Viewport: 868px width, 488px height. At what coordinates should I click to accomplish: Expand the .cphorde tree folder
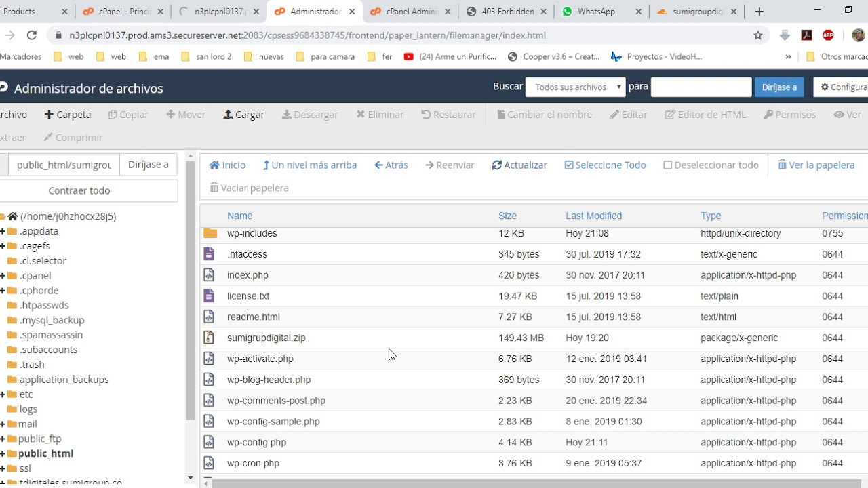click(3, 291)
